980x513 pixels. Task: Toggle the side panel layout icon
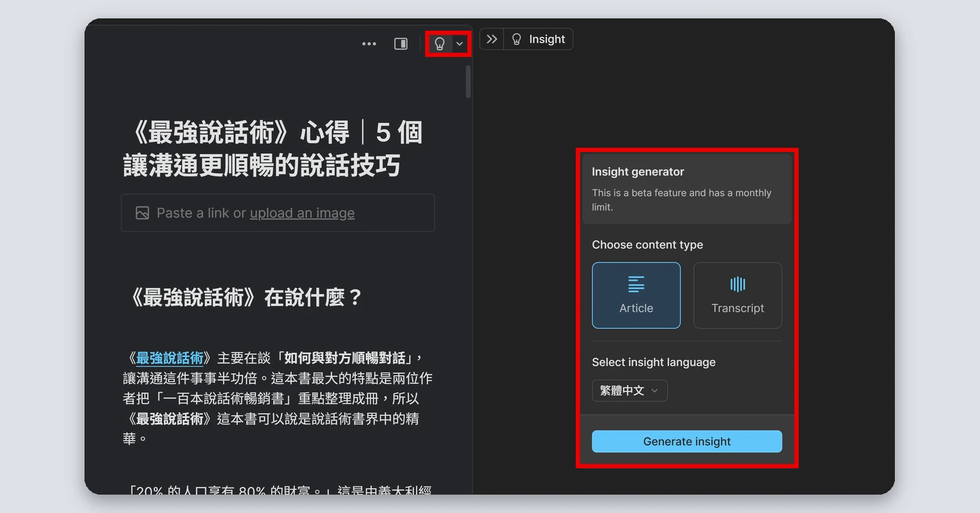401,44
